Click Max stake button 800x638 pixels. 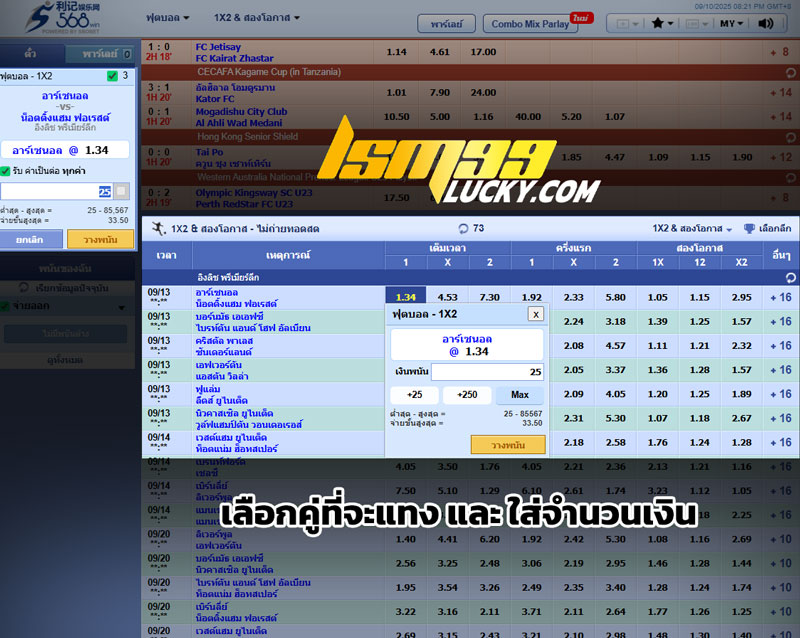519,395
